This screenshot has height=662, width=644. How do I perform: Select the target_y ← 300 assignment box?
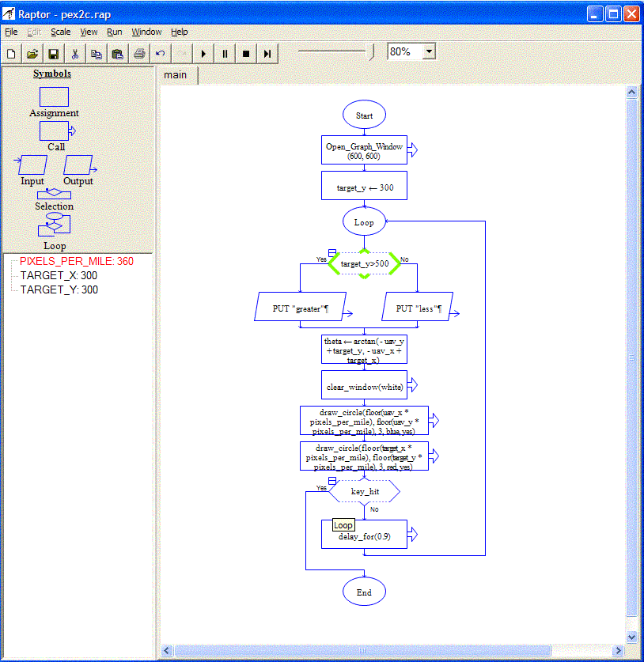click(x=364, y=185)
